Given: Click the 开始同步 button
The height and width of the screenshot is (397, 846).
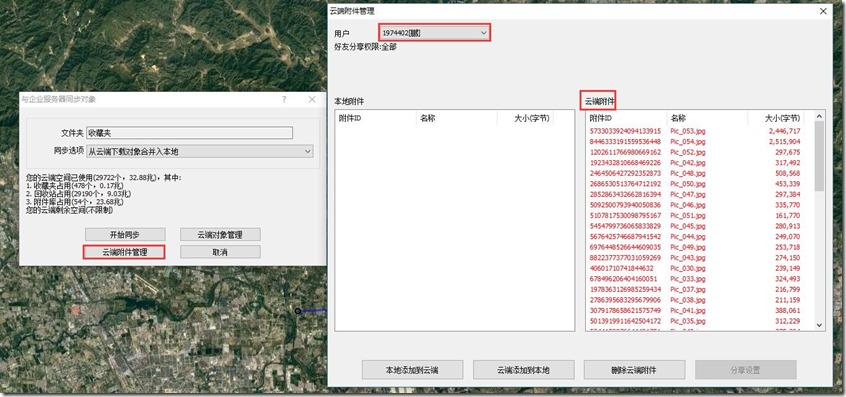Looking at the screenshot, I should [125, 235].
